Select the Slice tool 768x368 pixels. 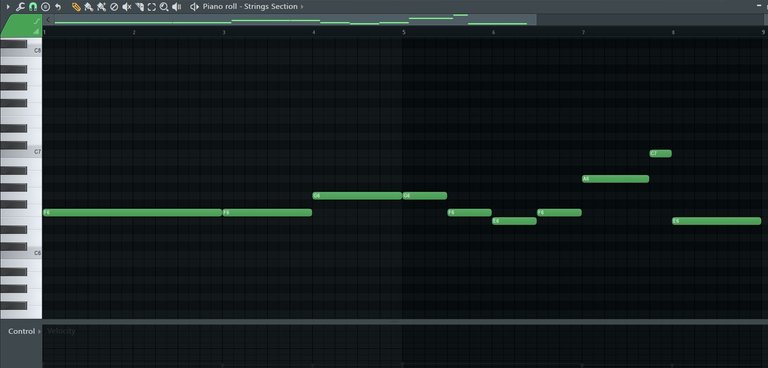click(140, 7)
